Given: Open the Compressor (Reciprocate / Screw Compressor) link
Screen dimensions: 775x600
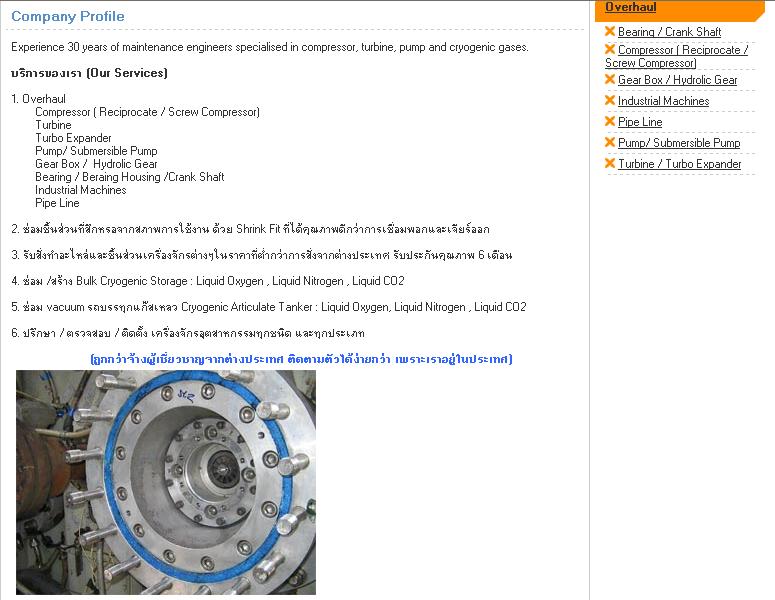Looking at the screenshot, I should coord(682,50).
